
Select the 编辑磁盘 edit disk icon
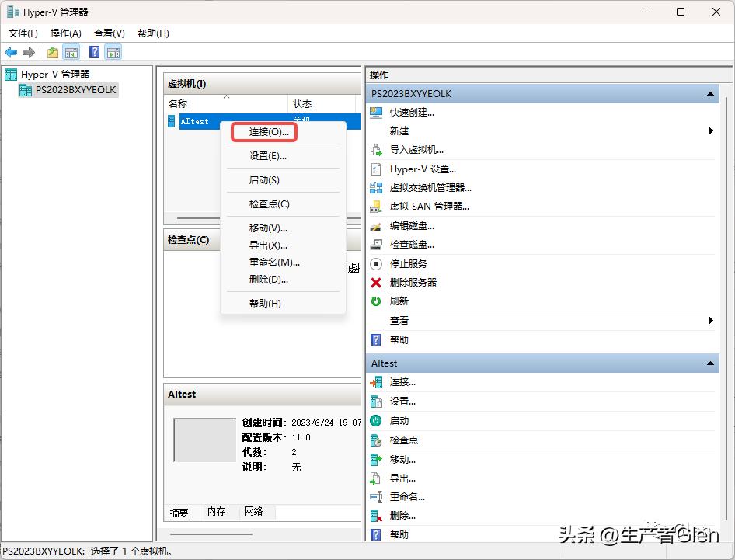point(374,225)
